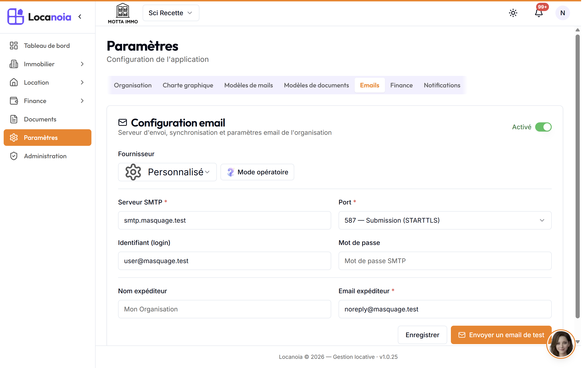Click the Location house icon
This screenshot has width=588, height=368.
[14, 82]
